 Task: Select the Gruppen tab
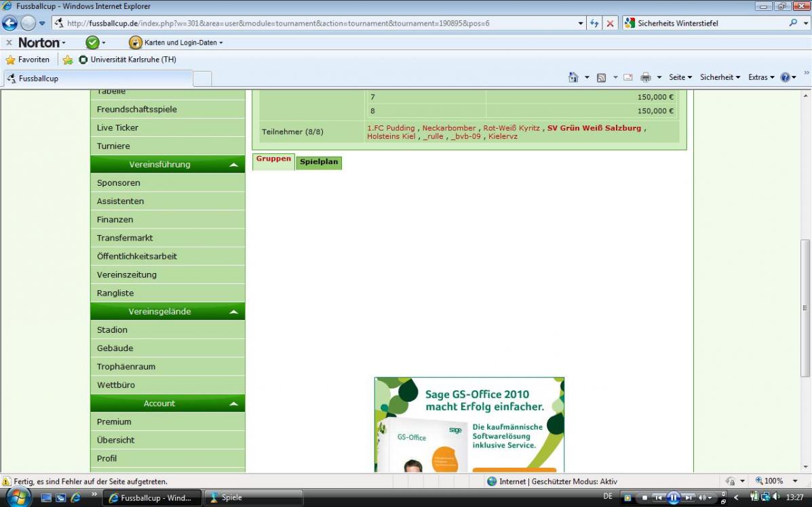pyautogui.click(x=273, y=159)
